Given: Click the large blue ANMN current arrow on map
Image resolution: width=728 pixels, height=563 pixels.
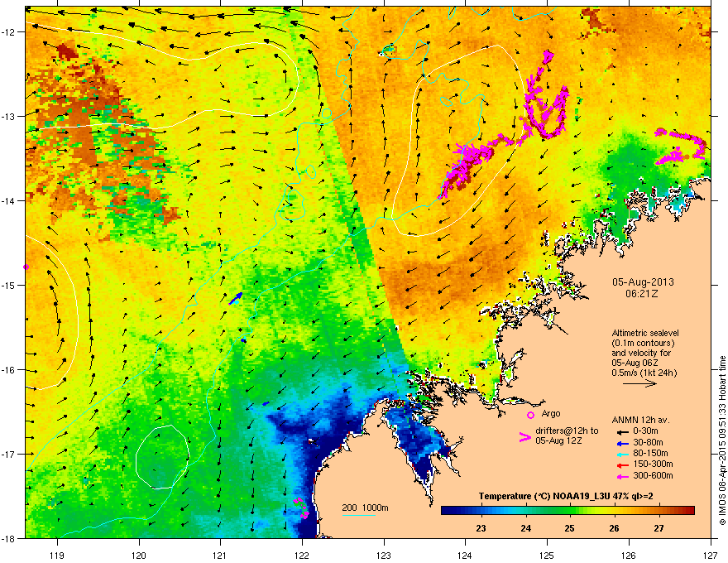Looking at the screenshot, I should pyautogui.click(x=236, y=298).
